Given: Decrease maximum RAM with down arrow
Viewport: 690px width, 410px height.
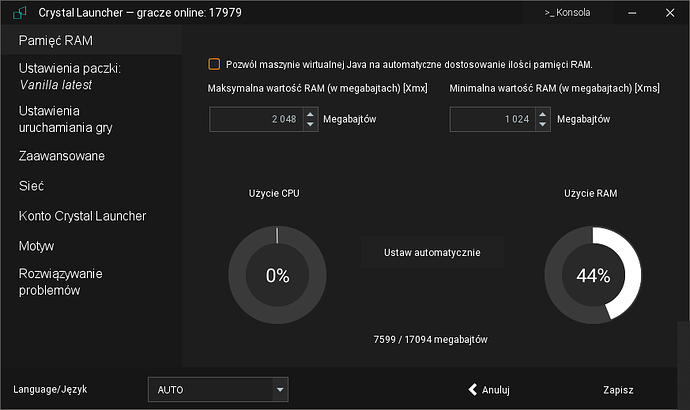Looking at the screenshot, I should pos(304,125).
